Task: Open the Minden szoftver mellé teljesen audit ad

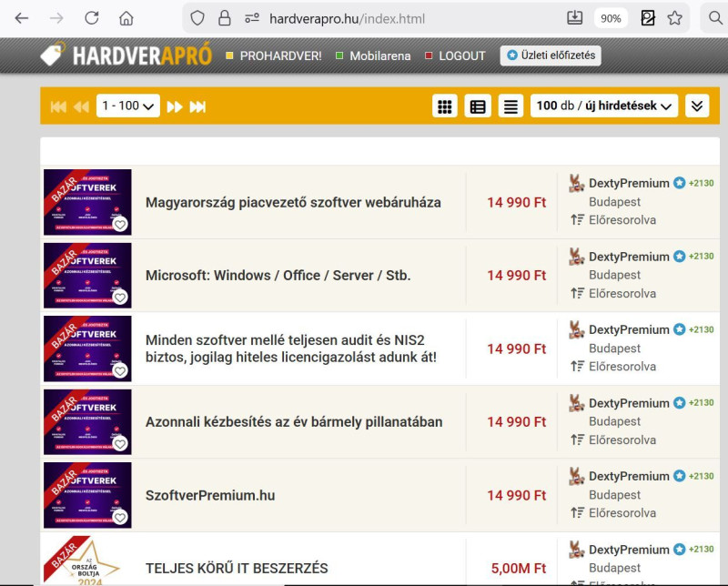Action: 291,349
